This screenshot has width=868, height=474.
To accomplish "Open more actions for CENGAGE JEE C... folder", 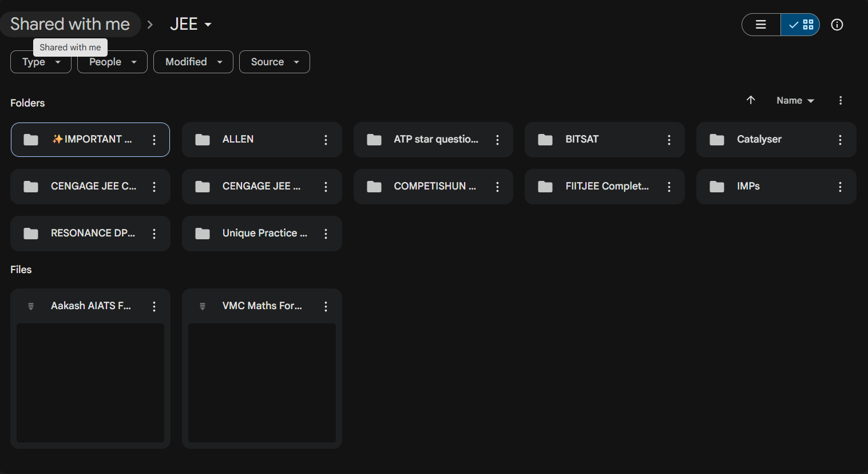I will point(154,187).
